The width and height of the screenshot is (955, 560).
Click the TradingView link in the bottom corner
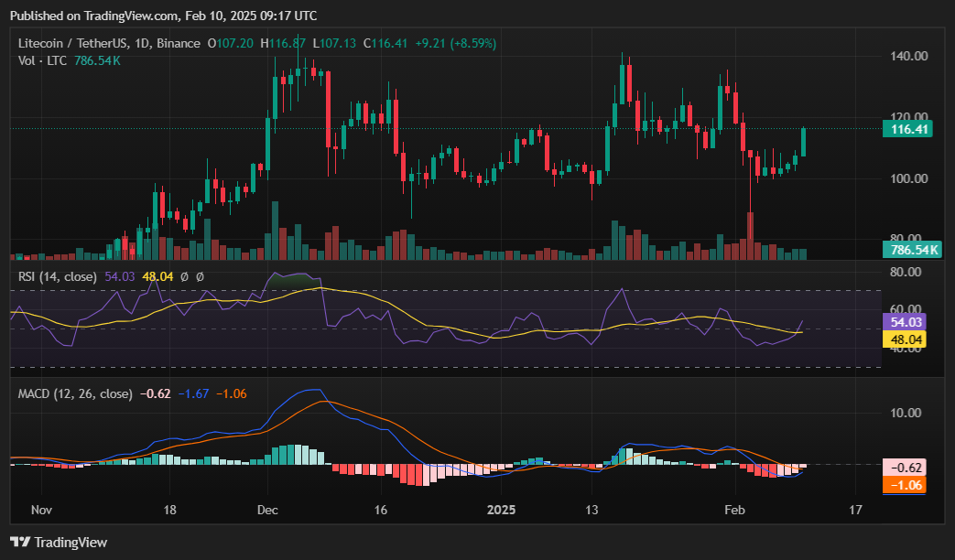pos(70,542)
